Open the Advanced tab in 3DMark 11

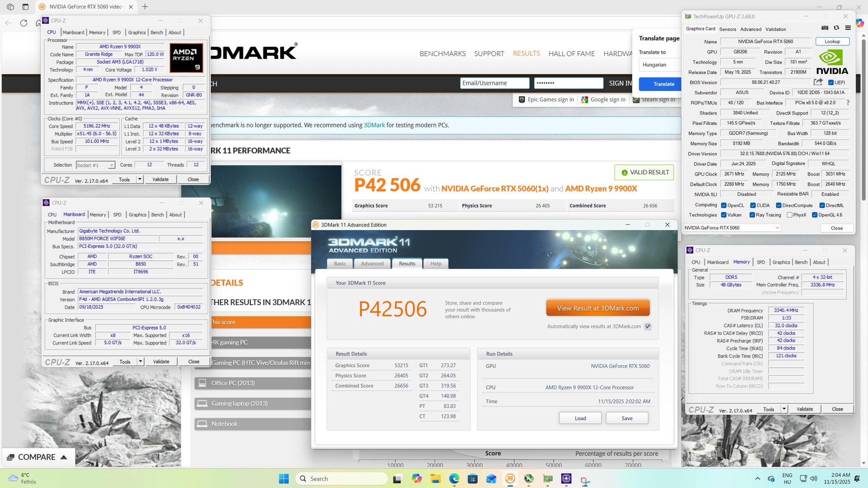pyautogui.click(x=372, y=264)
